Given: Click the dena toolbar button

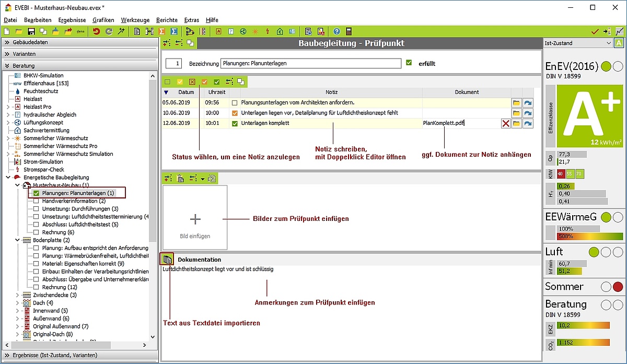Looking at the screenshot, I should 80,31.
